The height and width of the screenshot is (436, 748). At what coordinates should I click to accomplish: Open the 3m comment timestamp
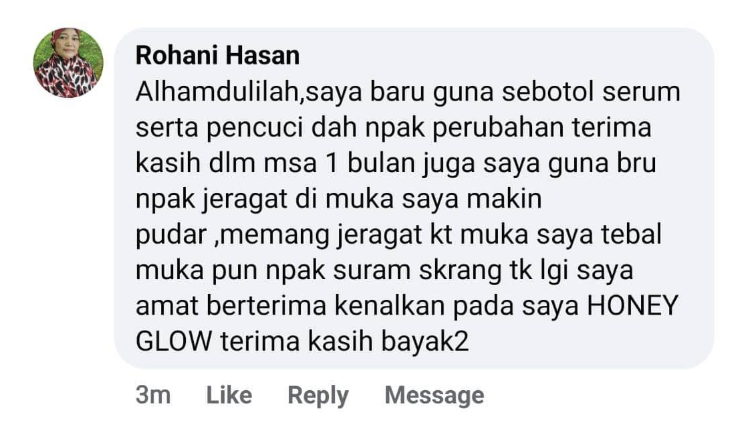pos(153,395)
